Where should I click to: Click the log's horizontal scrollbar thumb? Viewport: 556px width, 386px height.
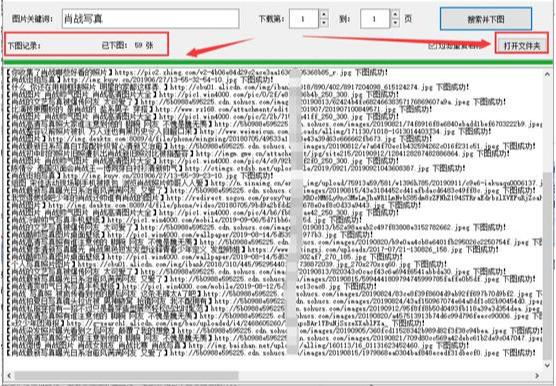(126, 375)
